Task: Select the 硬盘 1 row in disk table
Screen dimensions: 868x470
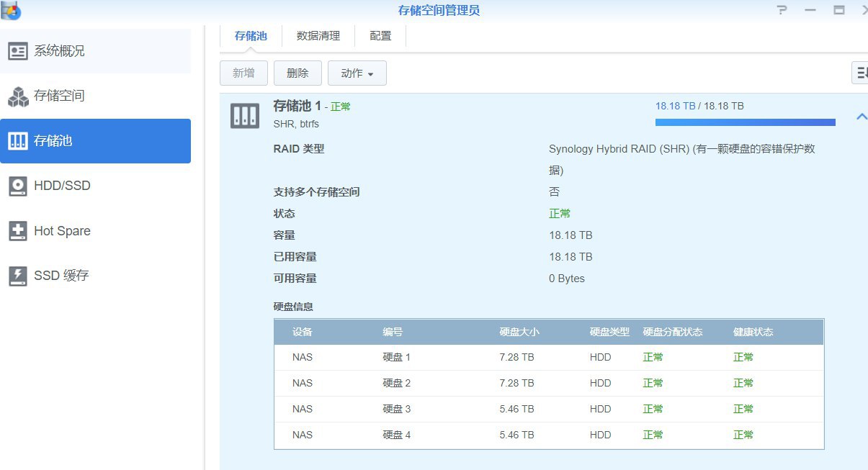Action: click(x=548, y=357)
